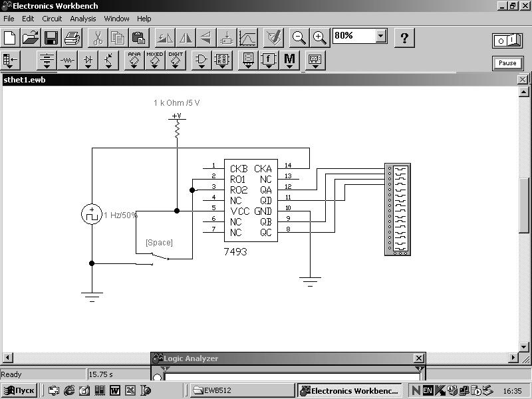Screen dimensions: 532x399
Task: Open the Indicators parts bin
Action: [248, 60]
